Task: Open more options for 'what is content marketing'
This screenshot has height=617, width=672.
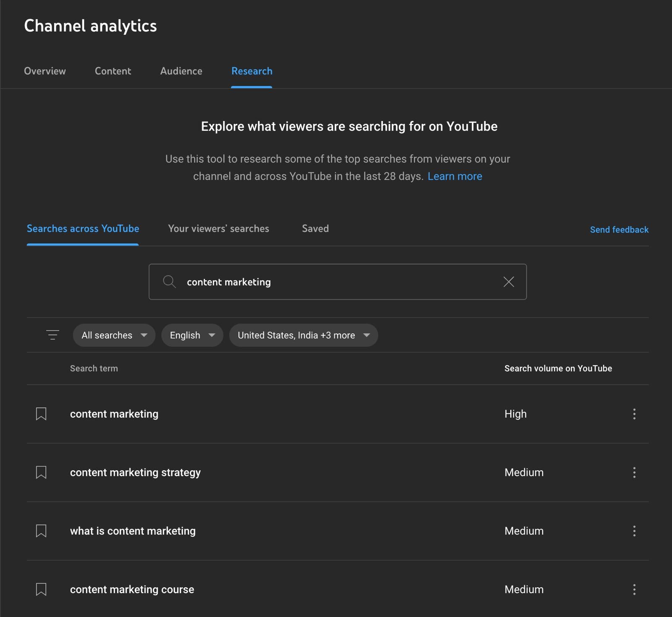Action: click(634, 531)
